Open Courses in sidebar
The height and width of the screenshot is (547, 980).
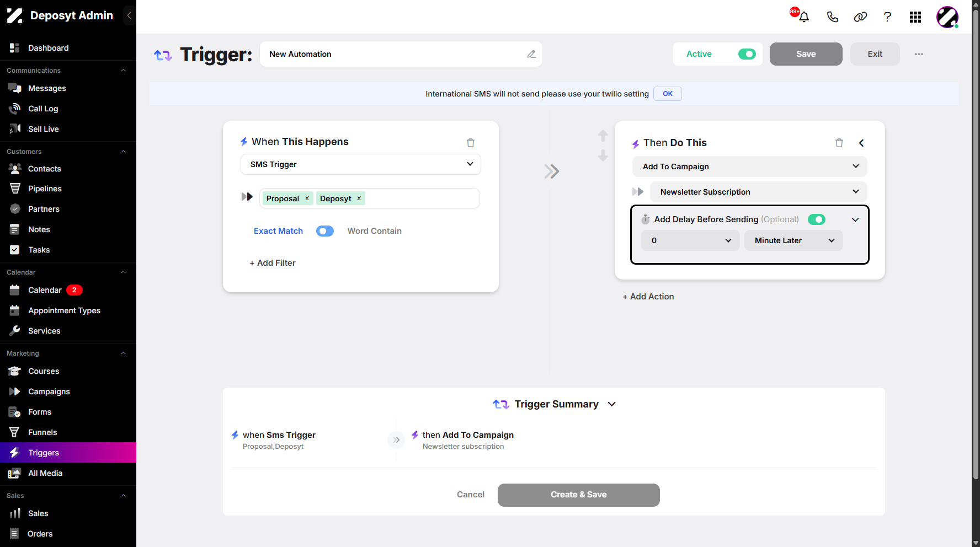click(x=68, y=371)
